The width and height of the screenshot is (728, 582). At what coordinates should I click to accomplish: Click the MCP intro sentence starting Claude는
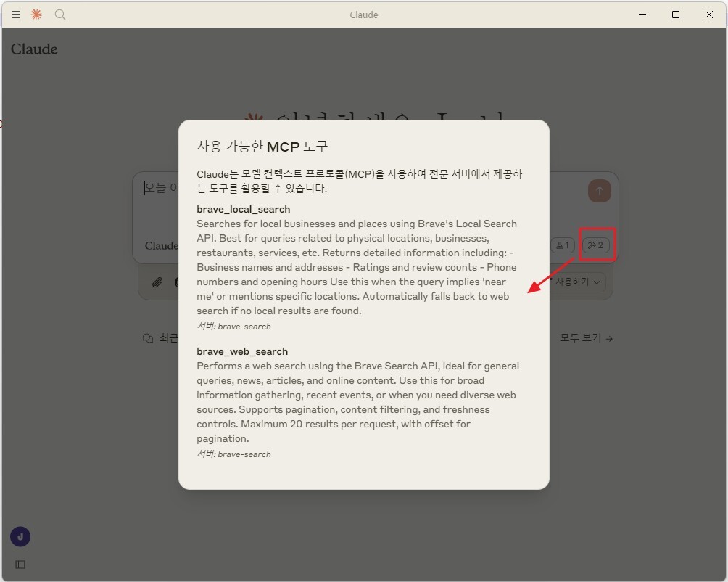[360, 181]
